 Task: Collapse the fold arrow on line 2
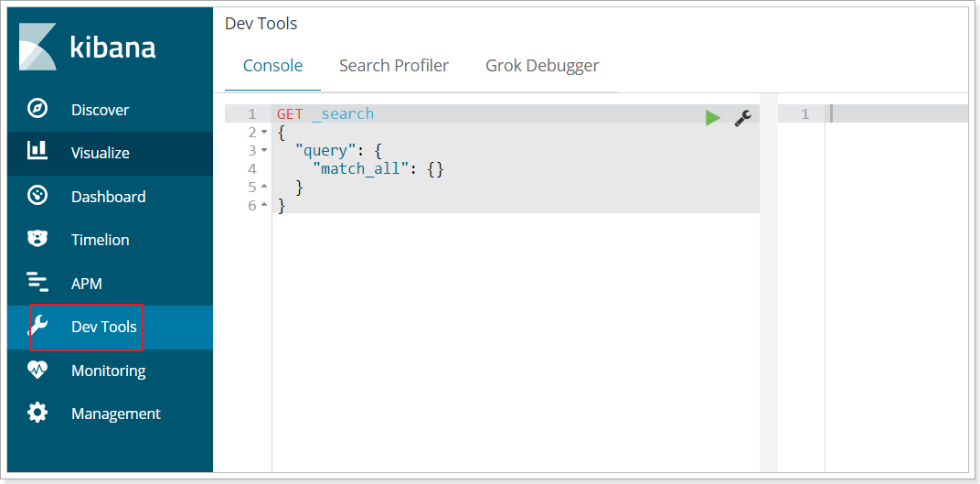(264, 133)
